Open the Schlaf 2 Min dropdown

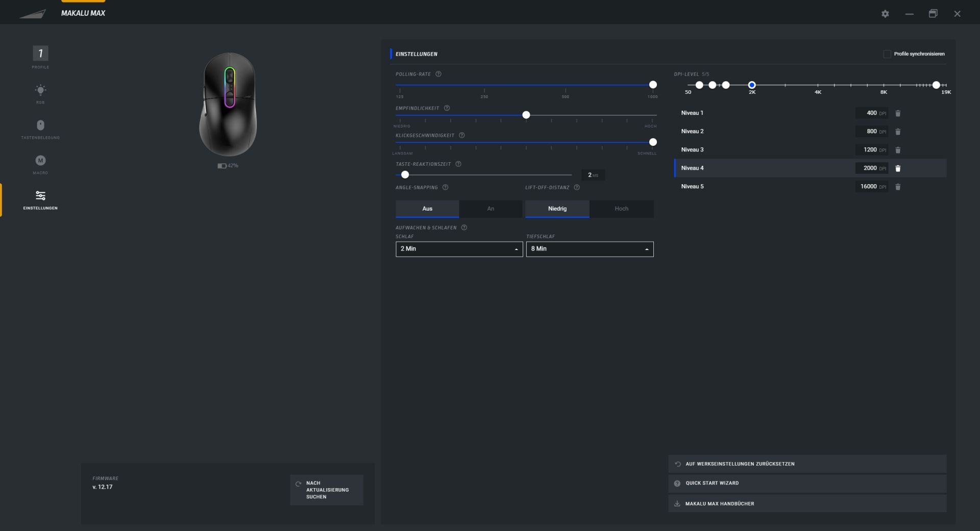(x=459, y=249)
